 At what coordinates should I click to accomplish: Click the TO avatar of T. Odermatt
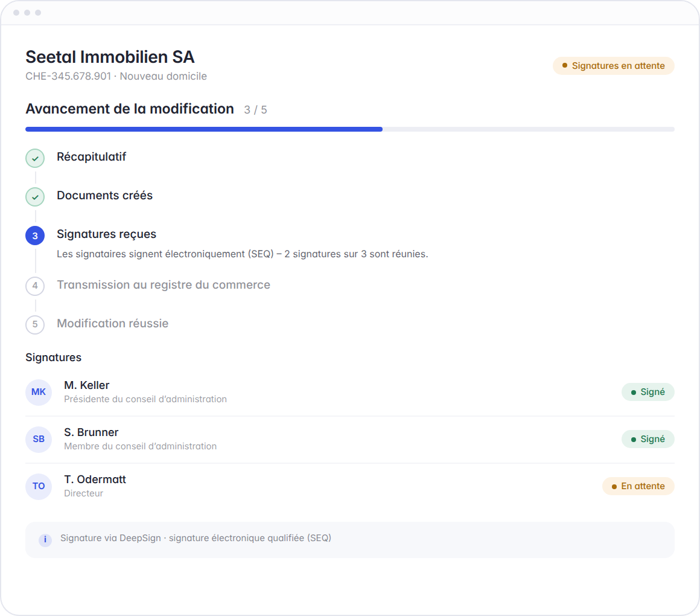point(39,486)
